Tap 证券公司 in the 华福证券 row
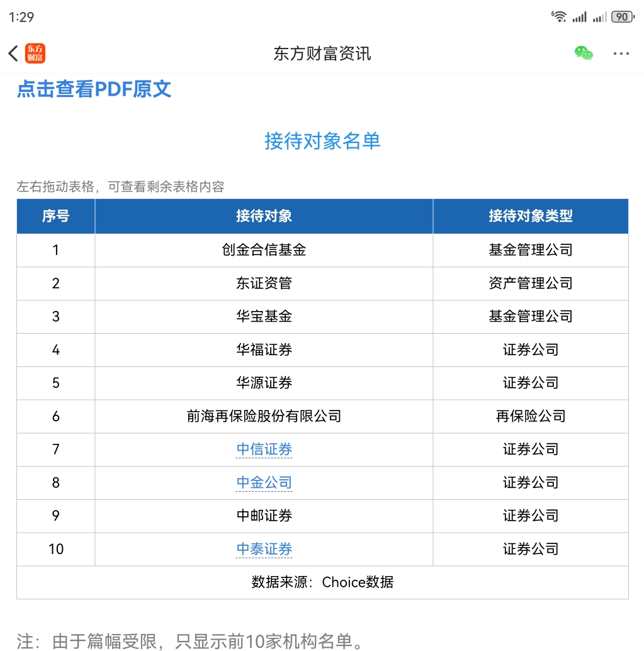Image resolution: width=644 pixels, height=651 pixels. [x=531, y=349]
